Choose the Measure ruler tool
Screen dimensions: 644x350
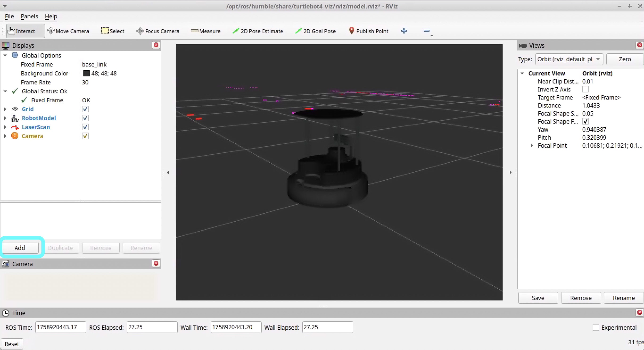(206, 31)
